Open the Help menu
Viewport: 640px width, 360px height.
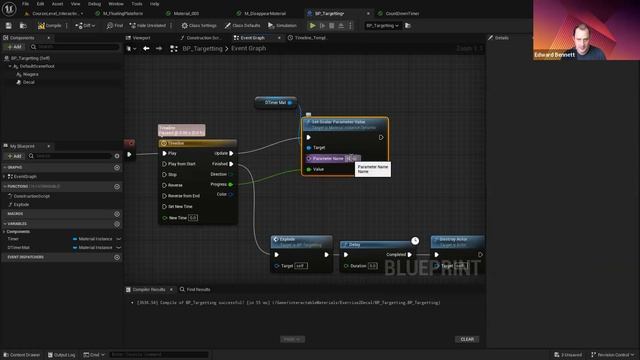(x=154, y=4)
